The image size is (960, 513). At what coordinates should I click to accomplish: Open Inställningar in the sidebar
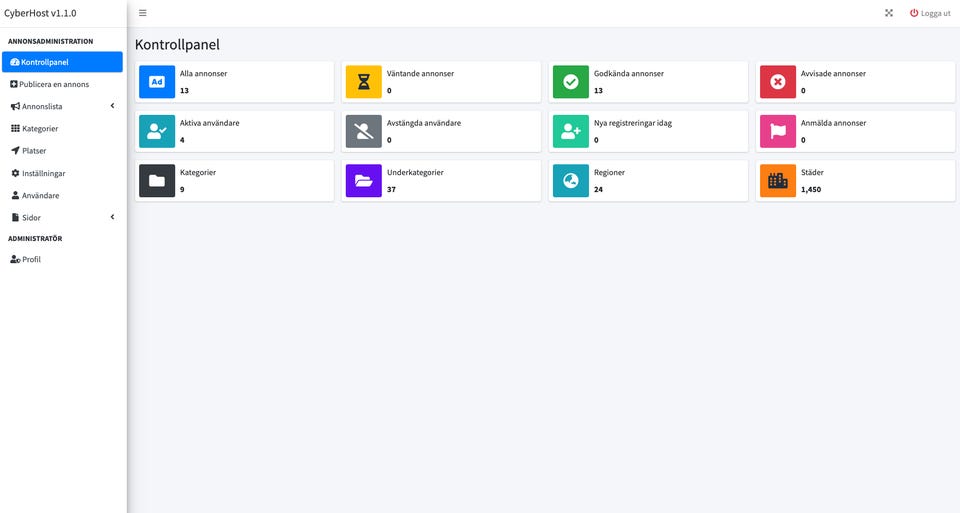click(43, 173)
